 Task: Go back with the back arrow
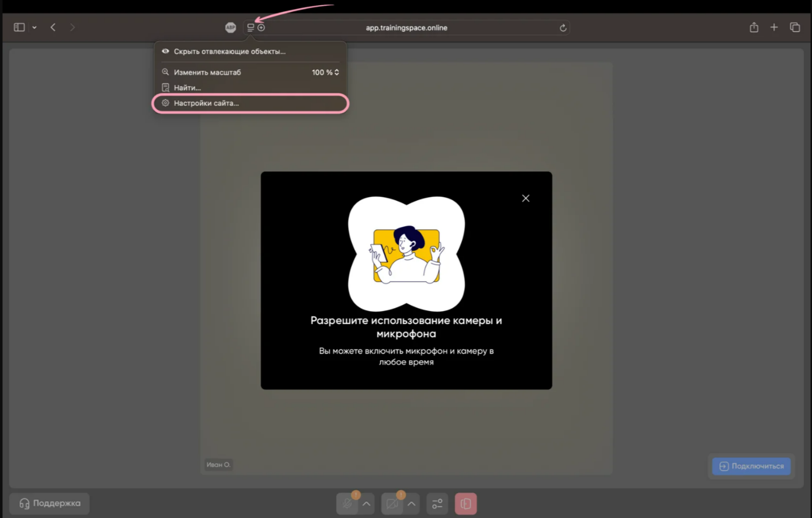point(53,27)
